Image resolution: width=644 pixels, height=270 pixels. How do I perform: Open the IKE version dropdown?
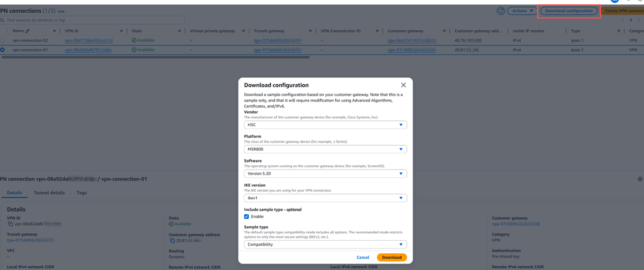coord(325,198)
